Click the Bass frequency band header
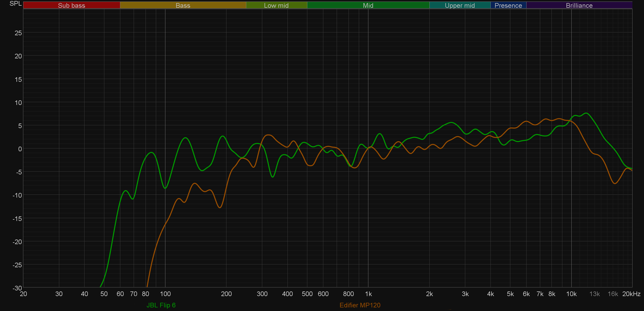Image resolution: width=644 pixels, height=311 pixels. point(183,5)
